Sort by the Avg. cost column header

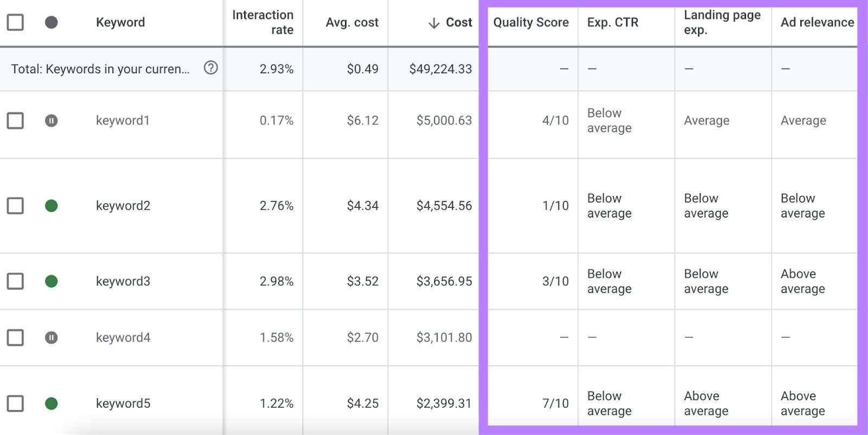pyautogui.click(x=352, y=23)
